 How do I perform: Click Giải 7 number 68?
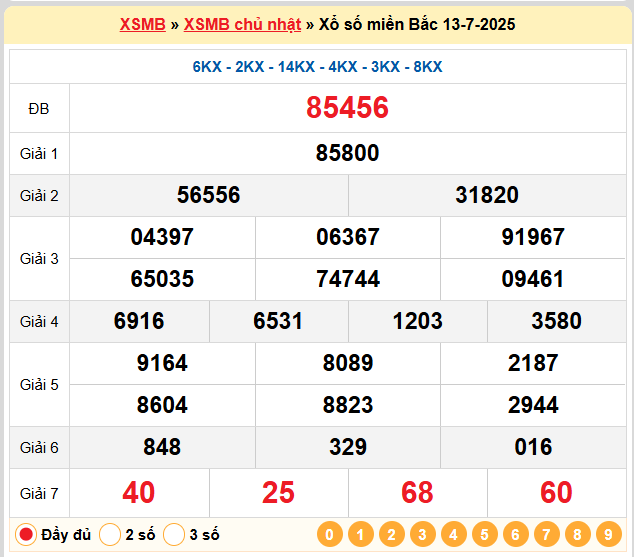pos(417,493)
